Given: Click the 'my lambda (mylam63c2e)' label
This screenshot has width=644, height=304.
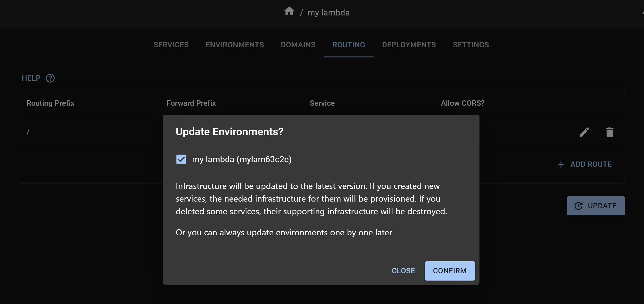Looking at the screenshot, I should tap(242, 159).
